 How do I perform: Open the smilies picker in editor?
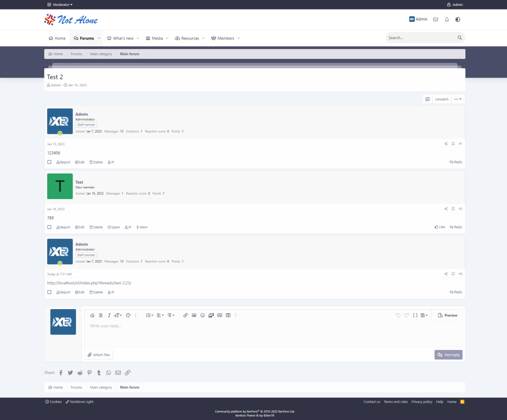tap(202, 315)
